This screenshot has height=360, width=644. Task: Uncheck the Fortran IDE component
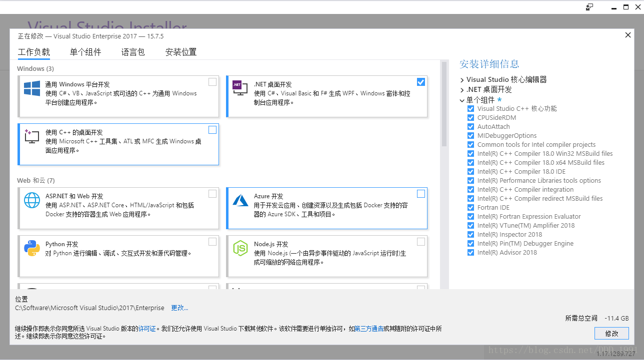(470, 208)
